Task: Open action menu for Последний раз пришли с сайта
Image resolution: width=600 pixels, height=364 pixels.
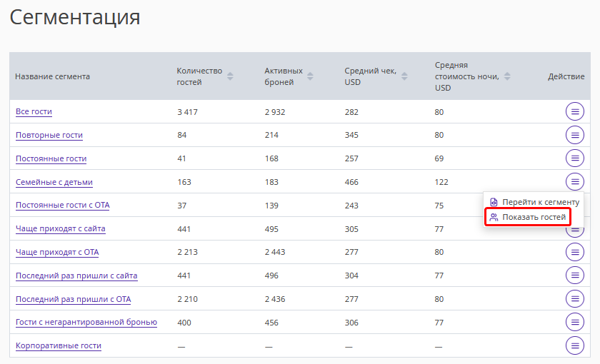Action: click(575, 275)
